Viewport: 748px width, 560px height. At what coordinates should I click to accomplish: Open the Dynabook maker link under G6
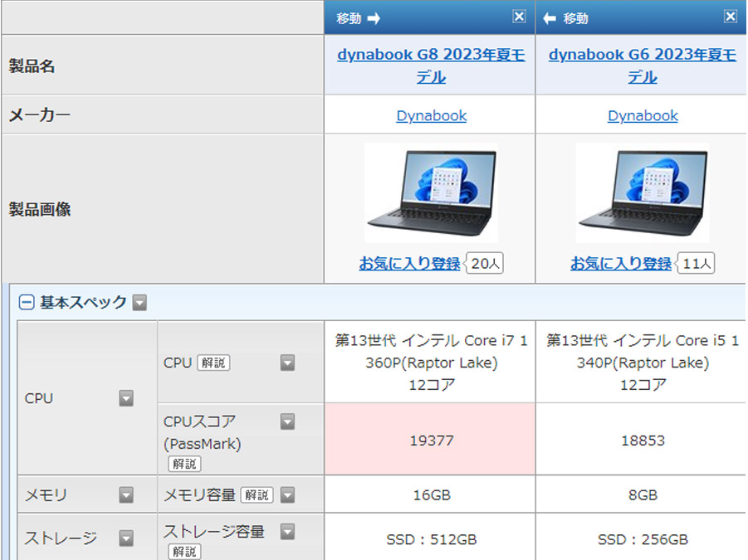pos(643,115)
